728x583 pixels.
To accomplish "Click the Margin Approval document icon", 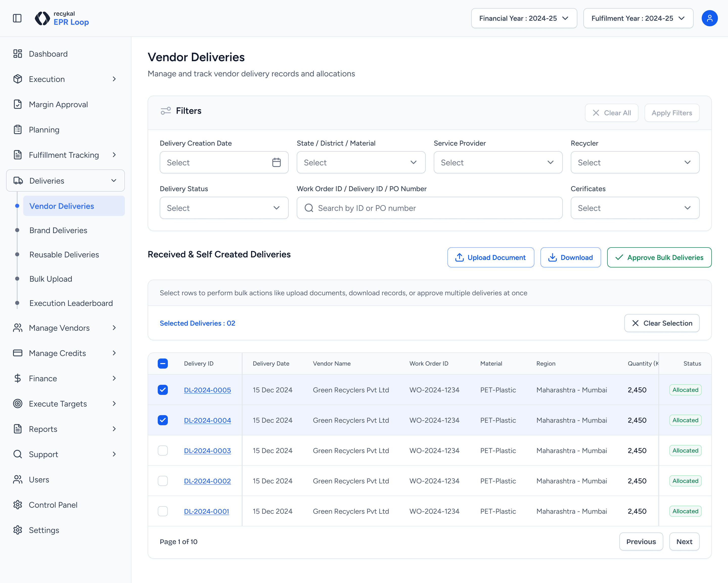I will click(x=17, y=104).
